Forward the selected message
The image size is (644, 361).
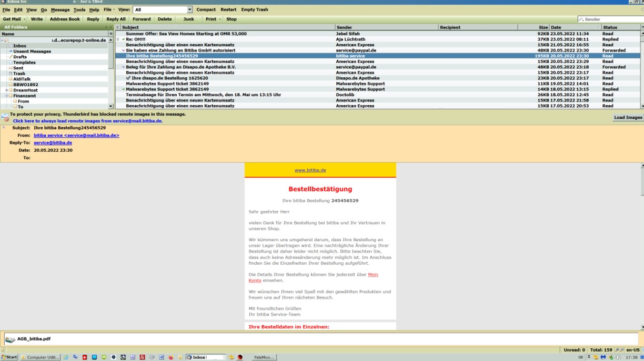(142, 19)
